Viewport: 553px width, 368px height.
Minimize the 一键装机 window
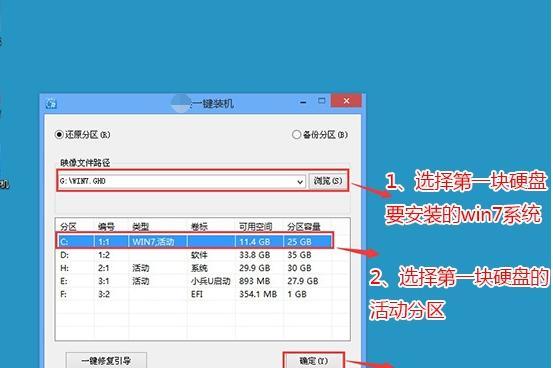click(x=303, y=102)
